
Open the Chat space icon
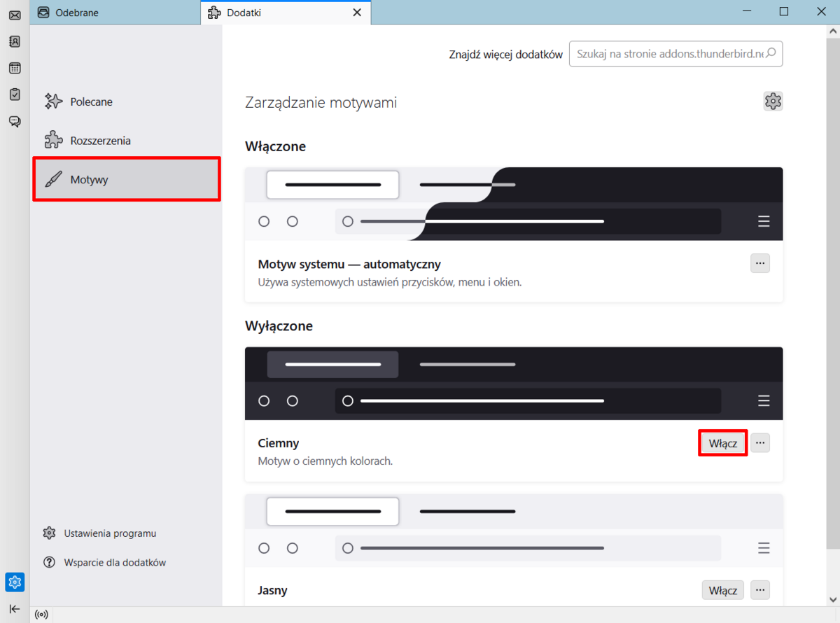[x=15, y=121]
